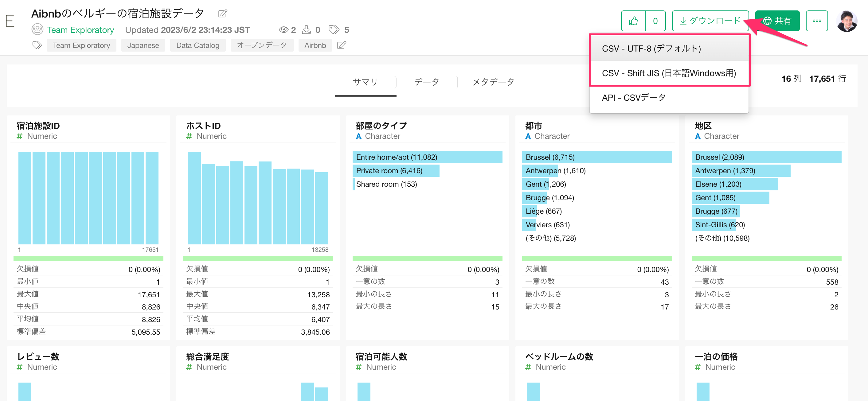Click the Team Exploratory tag chip

(x=81, y=45)
